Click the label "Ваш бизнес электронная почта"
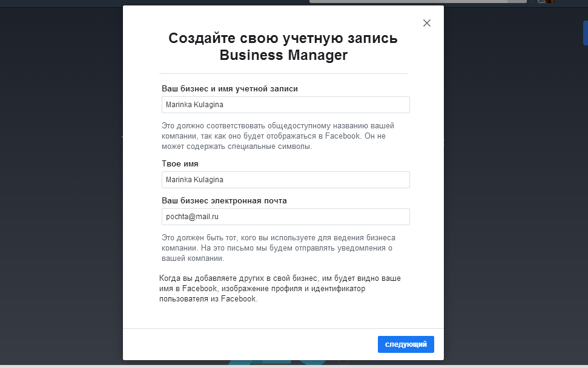The width and height of the screenshot is (588, 368). [224, 200]
